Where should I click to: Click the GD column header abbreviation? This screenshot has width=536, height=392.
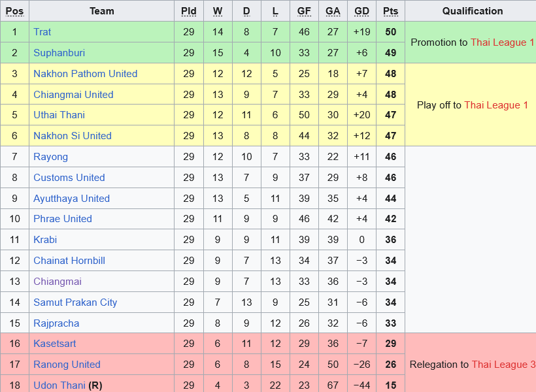361,11
